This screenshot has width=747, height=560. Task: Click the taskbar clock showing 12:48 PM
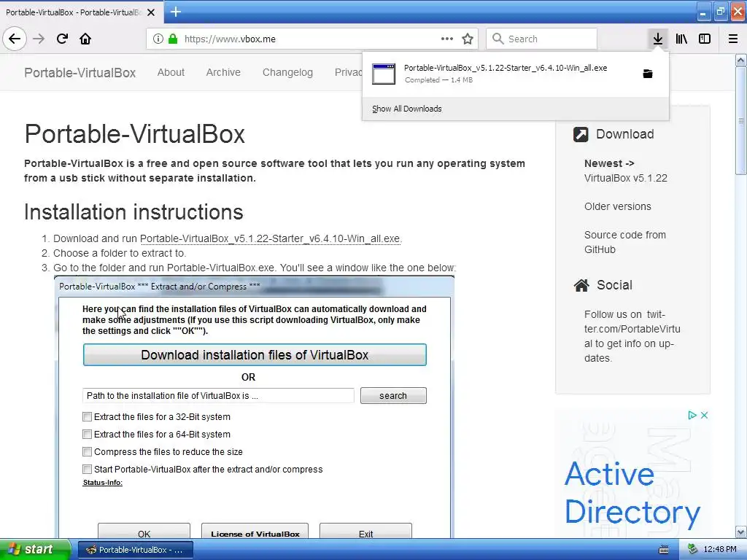(x=720, y=550)
